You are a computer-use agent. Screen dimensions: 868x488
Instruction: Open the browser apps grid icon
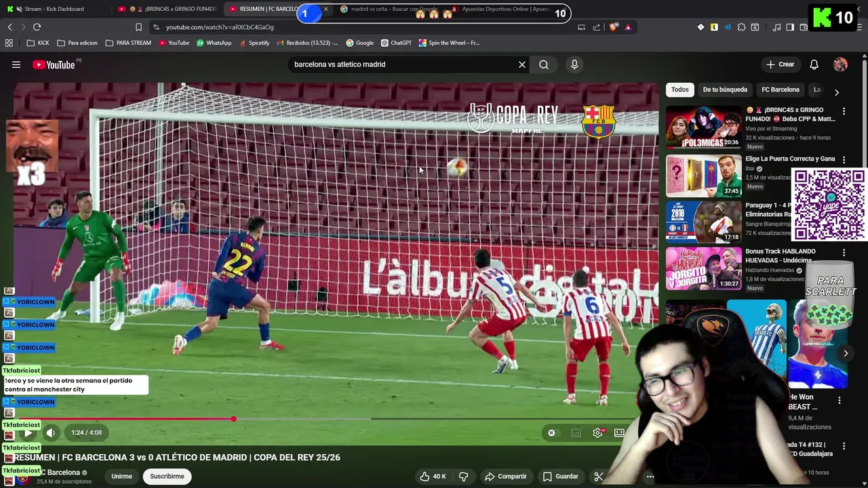[9, 43]
